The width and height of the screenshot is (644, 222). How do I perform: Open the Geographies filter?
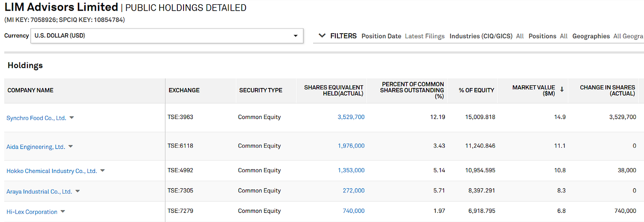(x=591, y=36)
